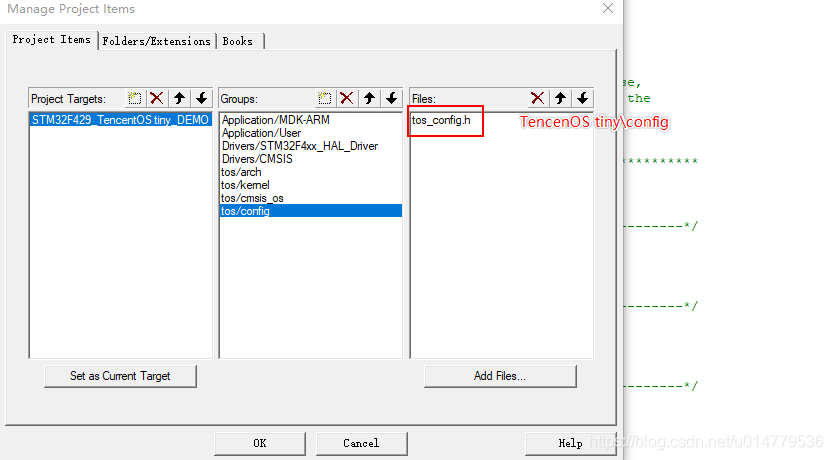Add a new project target
The image size is (833, 460).
(x=134, y=98)
